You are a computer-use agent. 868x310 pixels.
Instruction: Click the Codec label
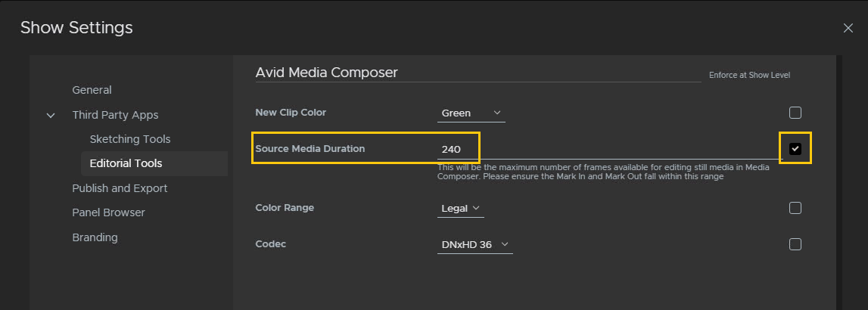(271, 243)
